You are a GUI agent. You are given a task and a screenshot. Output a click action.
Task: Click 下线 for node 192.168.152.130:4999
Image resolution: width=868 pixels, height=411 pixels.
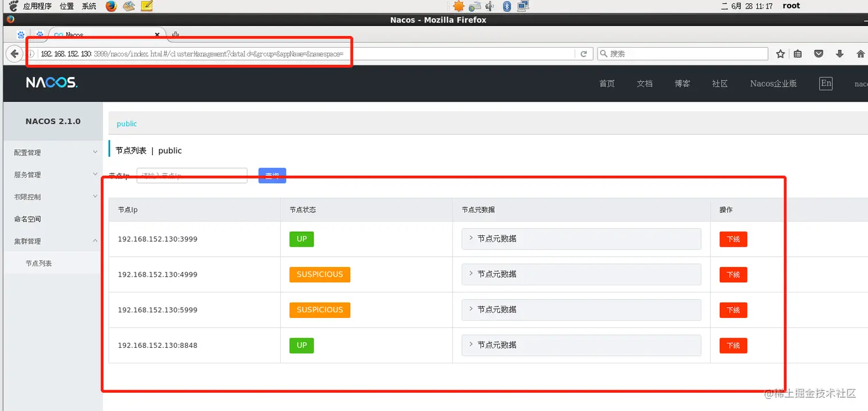click(733, 275)
